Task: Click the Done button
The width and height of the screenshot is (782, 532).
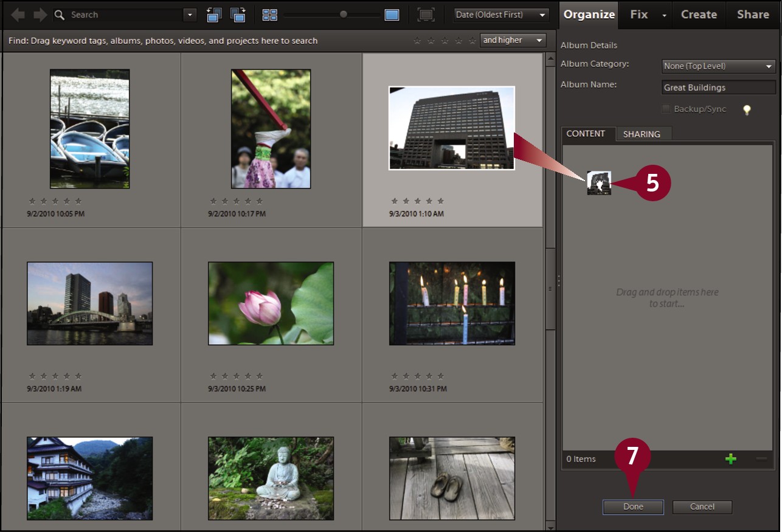Action: tap(633, 506)
